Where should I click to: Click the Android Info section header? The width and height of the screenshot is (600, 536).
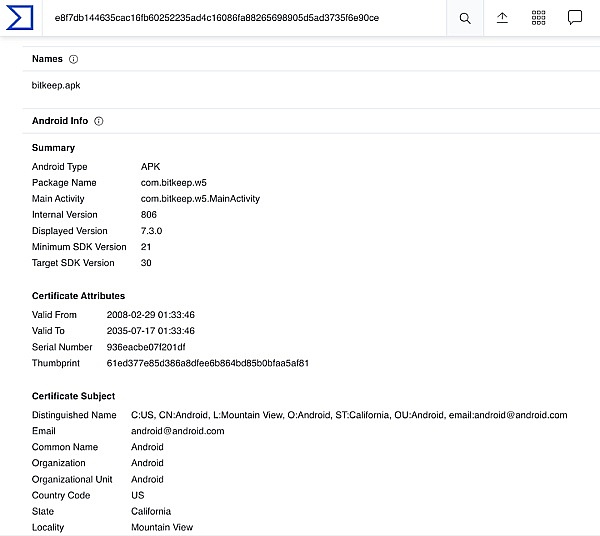[60, 121]
